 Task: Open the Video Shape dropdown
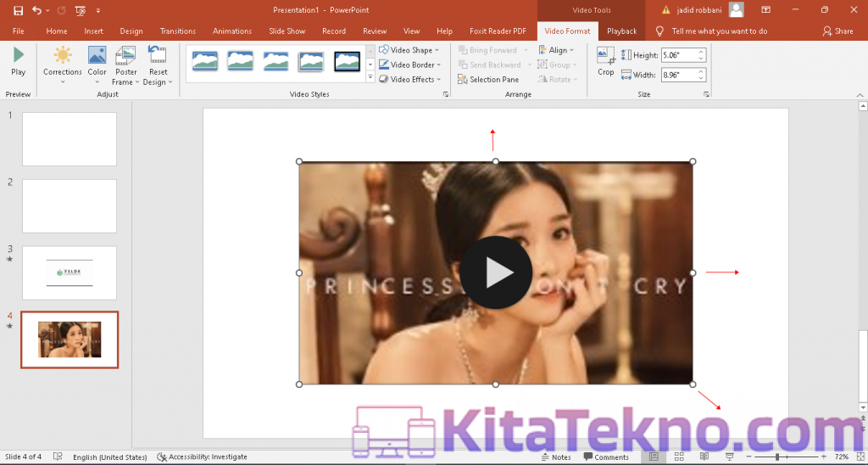[409, 50]
